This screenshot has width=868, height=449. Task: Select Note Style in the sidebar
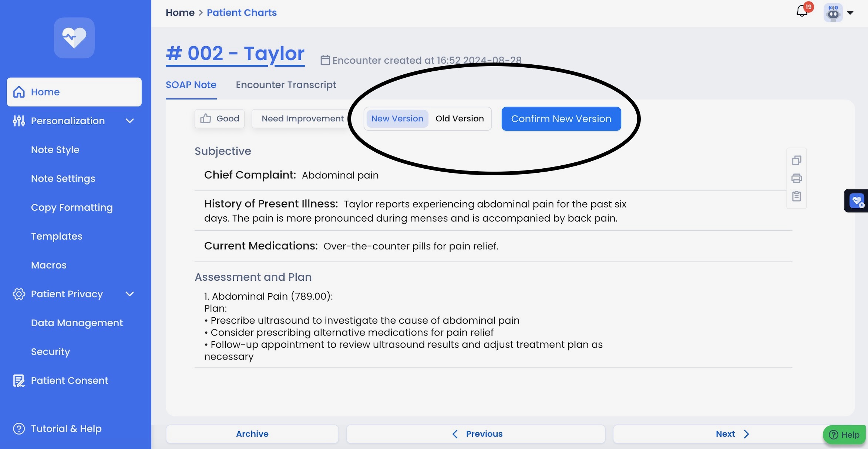(x=55, y=150)
